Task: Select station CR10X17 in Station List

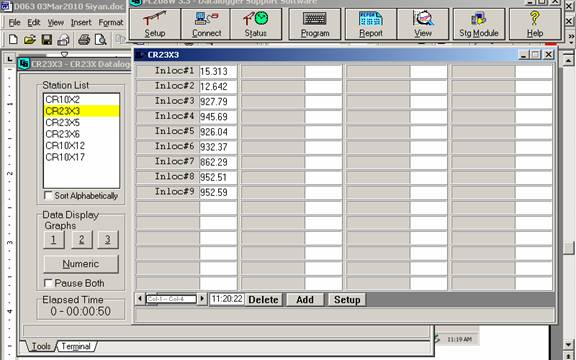Action: 81,157
